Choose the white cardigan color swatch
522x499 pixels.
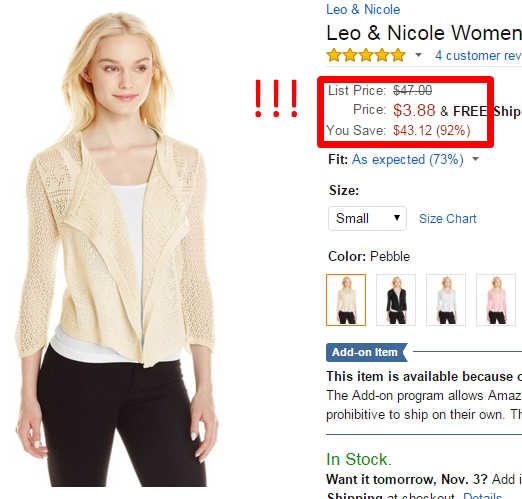[x=446, y=300]
